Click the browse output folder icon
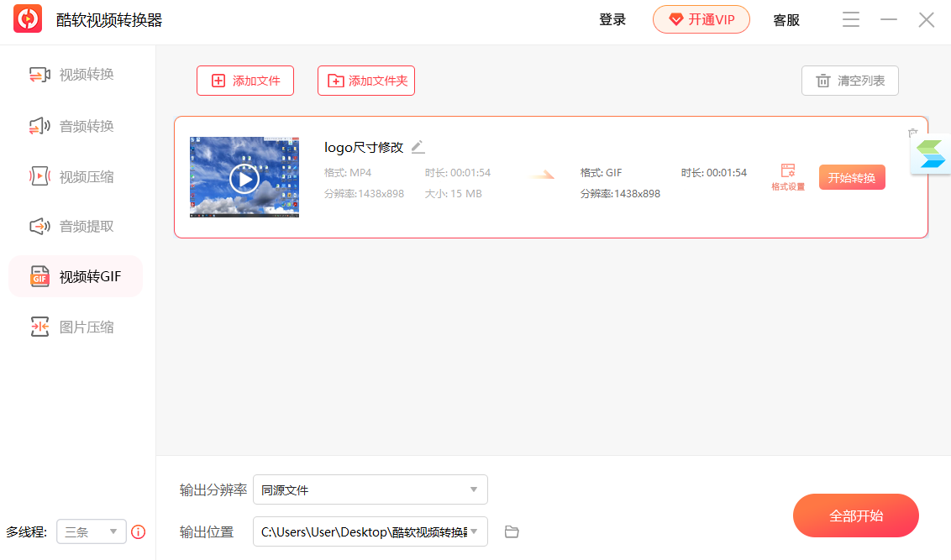This screenshot has width=951, height=560. (512, 531)
